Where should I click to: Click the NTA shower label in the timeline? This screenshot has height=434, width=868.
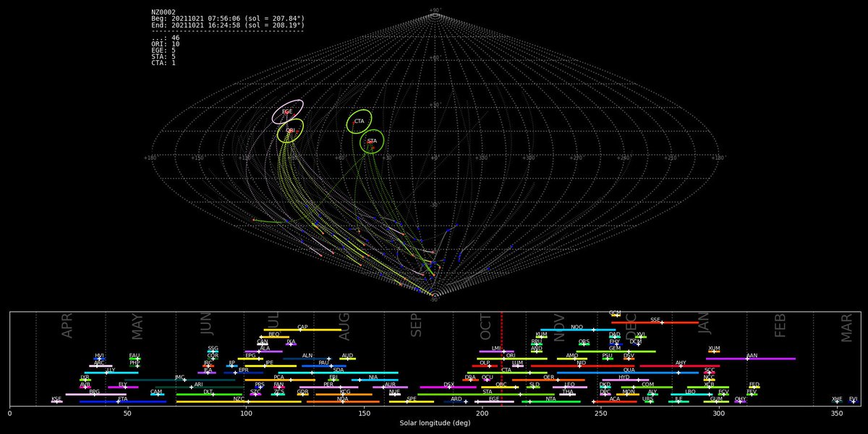coord(551,399)
